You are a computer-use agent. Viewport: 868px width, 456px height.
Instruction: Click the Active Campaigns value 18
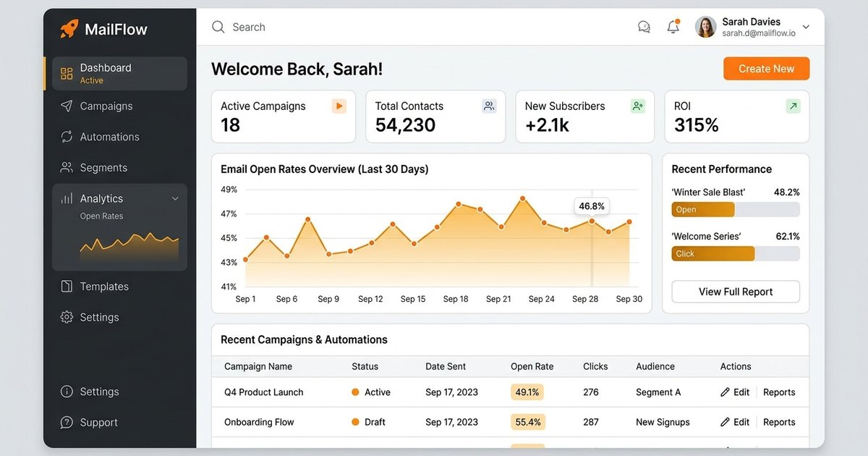(x=230, y=125)
